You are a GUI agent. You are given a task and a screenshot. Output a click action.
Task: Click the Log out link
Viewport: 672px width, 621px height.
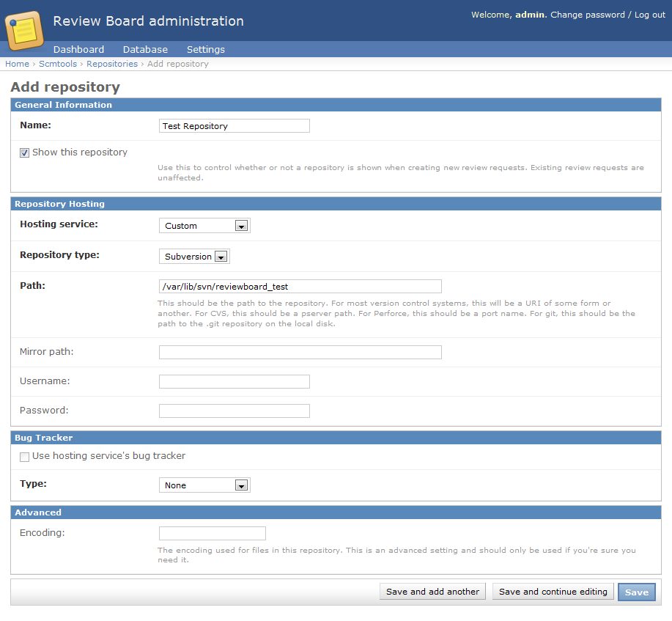pos(650,15)
